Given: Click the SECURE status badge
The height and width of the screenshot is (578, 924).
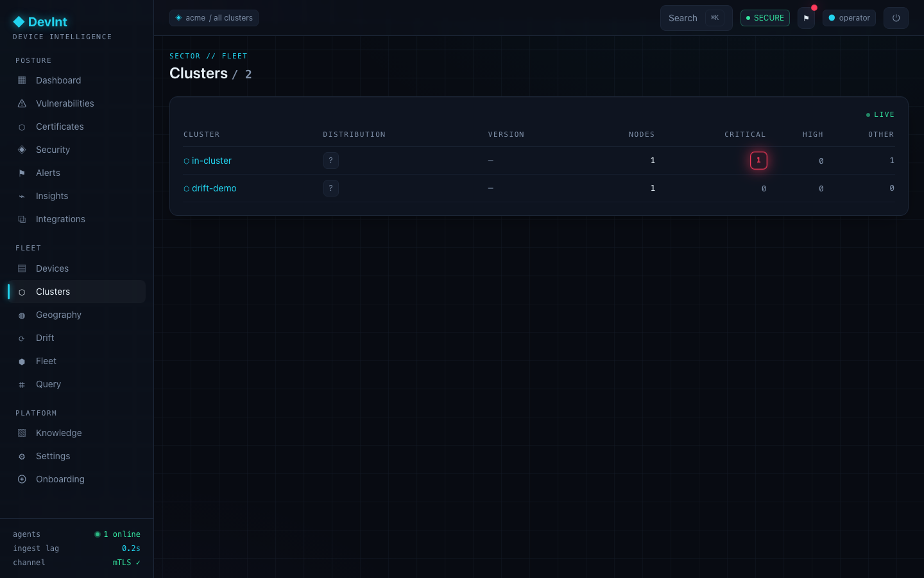Looking at the screenshot, I should (765, 18).
